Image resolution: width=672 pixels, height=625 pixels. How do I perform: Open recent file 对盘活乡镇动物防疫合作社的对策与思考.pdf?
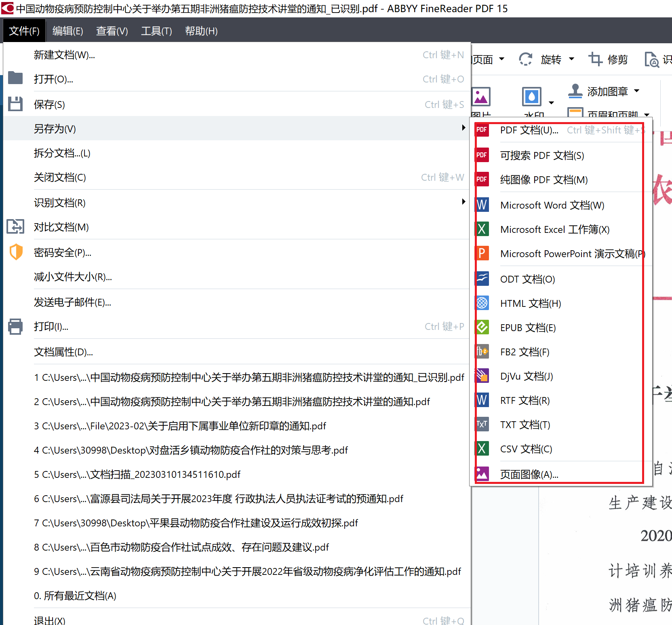point(237,450)
